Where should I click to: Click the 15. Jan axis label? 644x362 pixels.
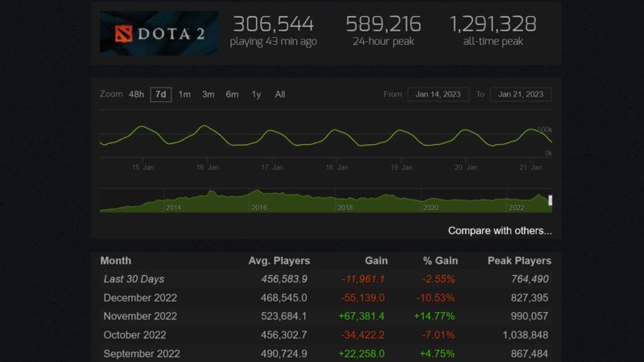[143, 167]
